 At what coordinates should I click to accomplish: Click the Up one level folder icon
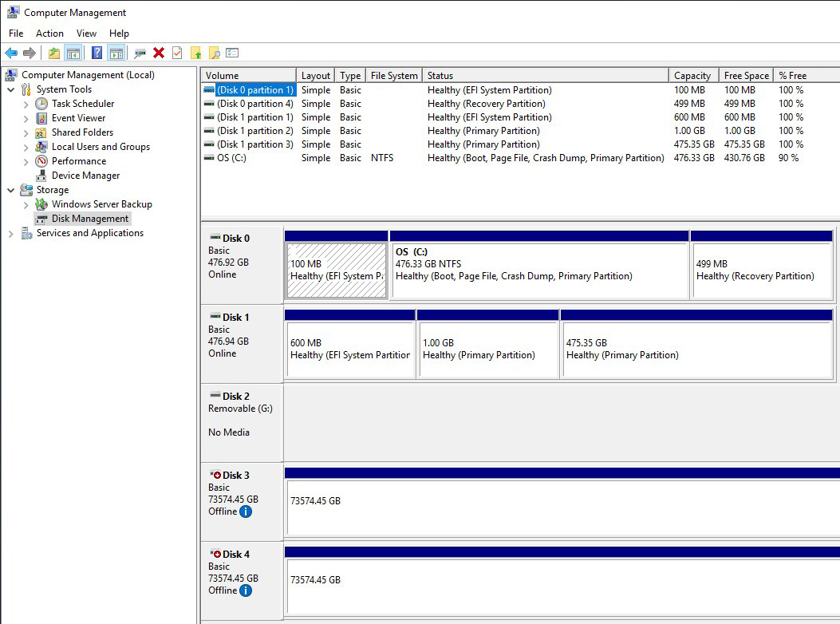tap(53, 53)
